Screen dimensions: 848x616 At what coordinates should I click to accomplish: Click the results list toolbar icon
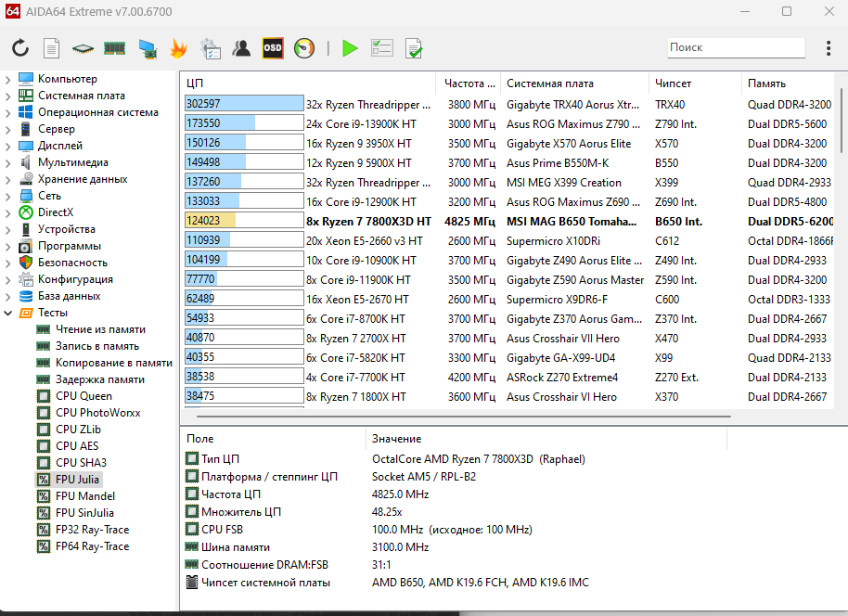382,48
